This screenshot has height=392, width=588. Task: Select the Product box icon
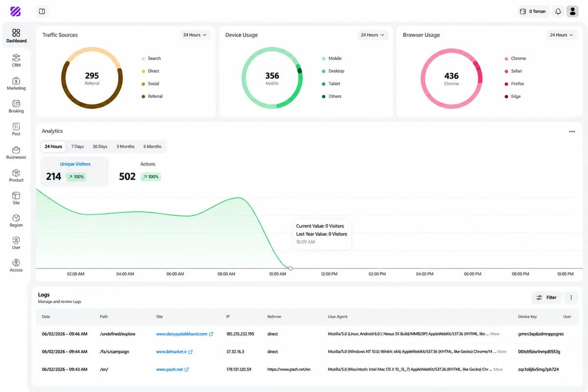pyautogui.click(x=16, y=173)
